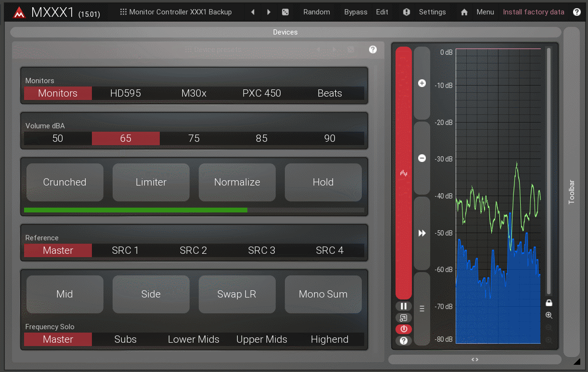The width and height of the screenshot is (588, 372).
Task: Toggle the red analyzer power button
Action: (x=404, y=329)
